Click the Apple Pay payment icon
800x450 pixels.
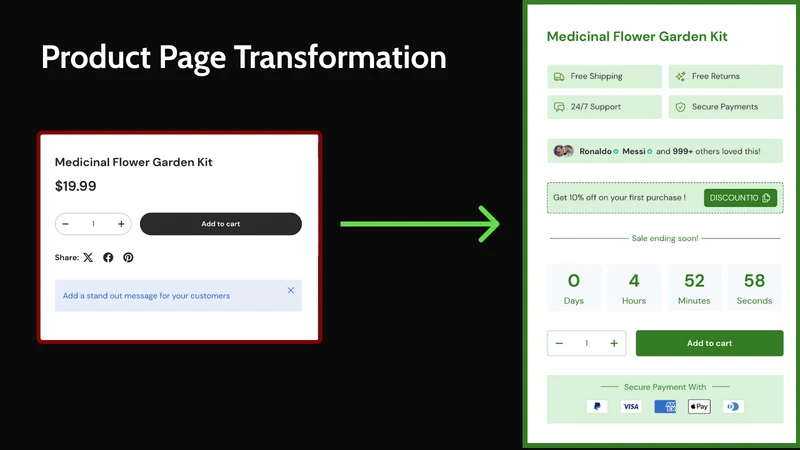coord(699,406)
